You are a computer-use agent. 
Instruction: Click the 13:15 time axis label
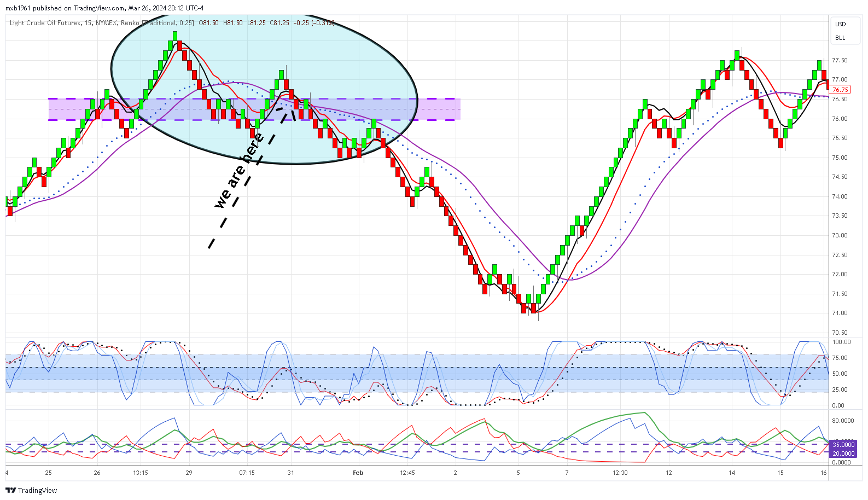click(141, 473)
